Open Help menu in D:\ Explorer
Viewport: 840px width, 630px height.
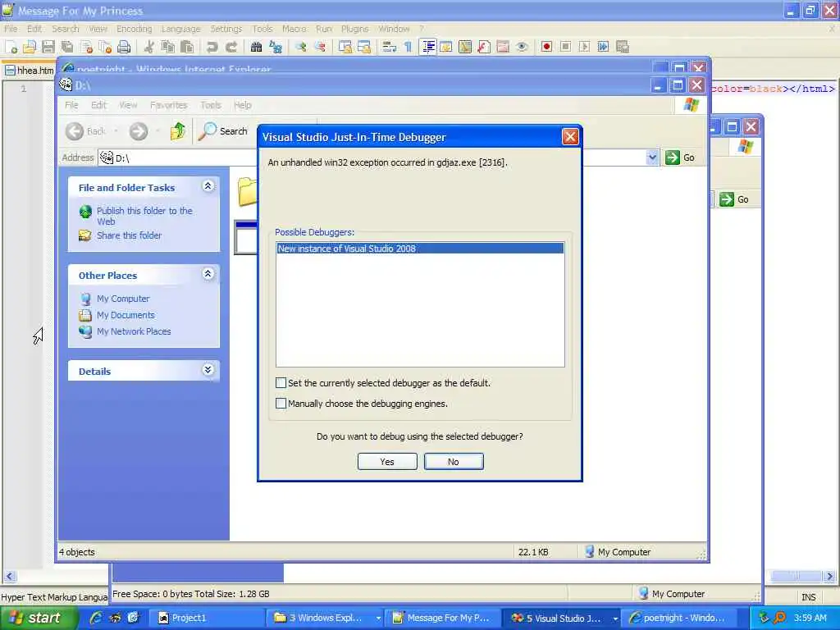pos(242,105)
